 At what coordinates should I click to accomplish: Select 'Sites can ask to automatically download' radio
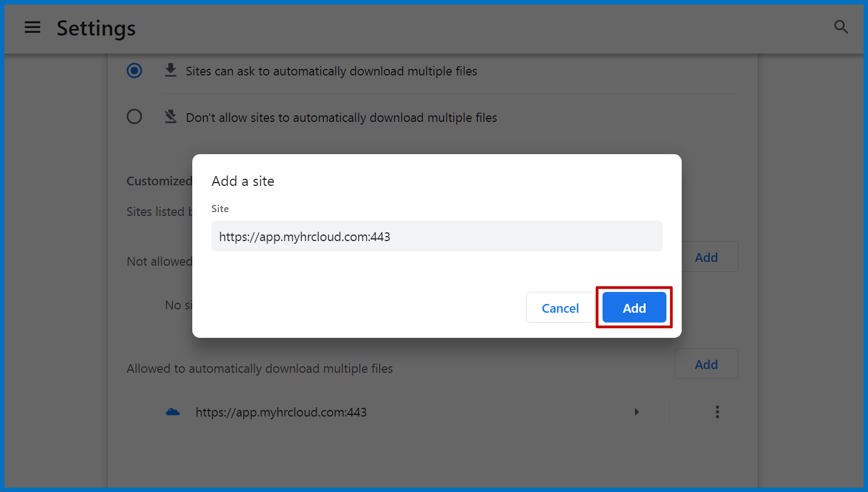pyautogui.click(x=134, y=71)
